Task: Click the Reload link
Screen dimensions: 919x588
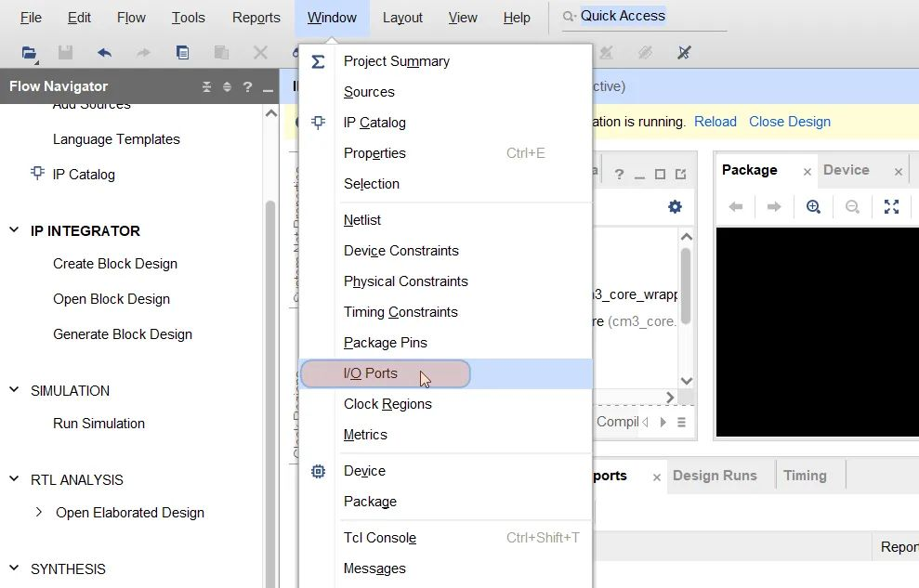Action: pyautogui.click(x=716, y=122)
